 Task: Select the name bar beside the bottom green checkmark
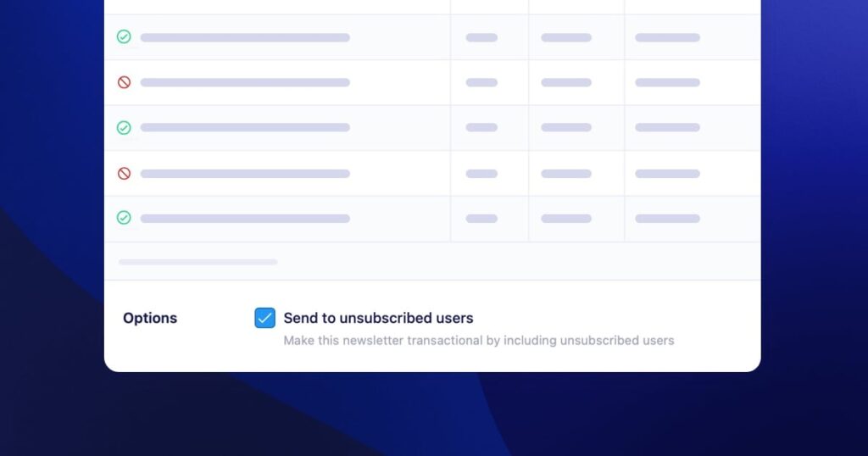click(x=245, y=219)
